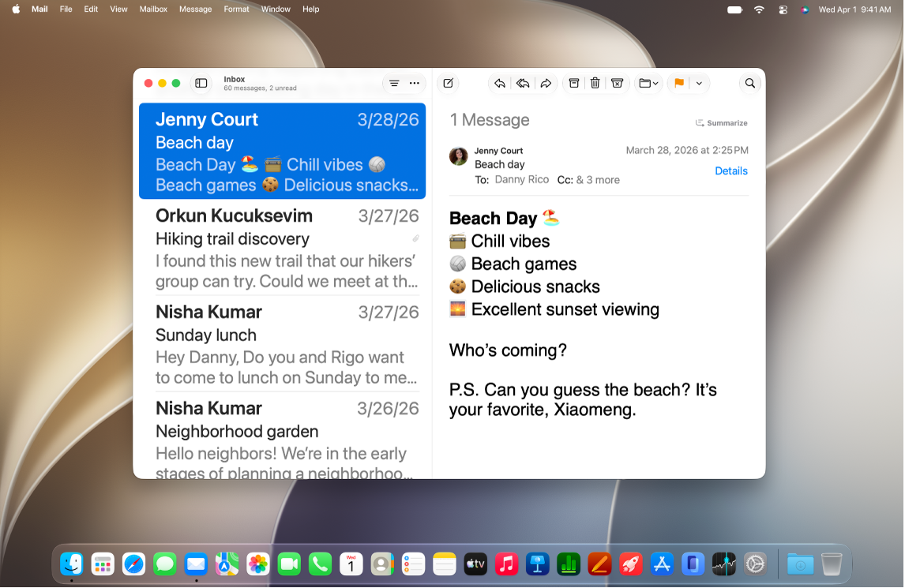Click the Wi-Fi status icon

pyautogui.click(x=759, y=9)
